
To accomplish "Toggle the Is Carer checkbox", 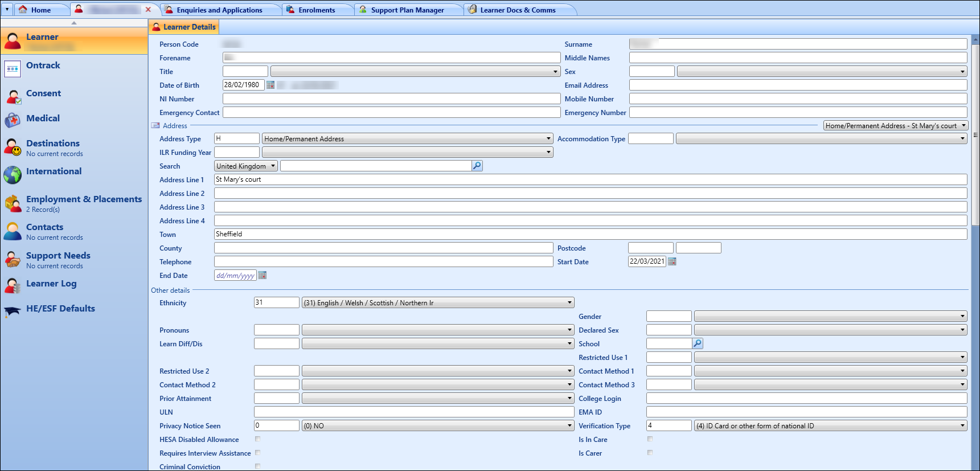I will click(650, 453).
